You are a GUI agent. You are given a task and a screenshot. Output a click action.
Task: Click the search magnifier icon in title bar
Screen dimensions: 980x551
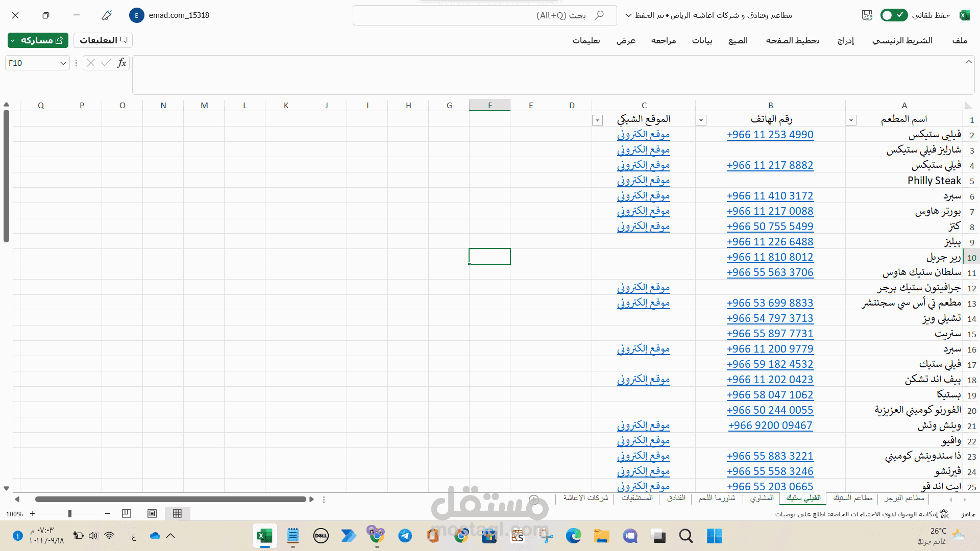point(599,15)
